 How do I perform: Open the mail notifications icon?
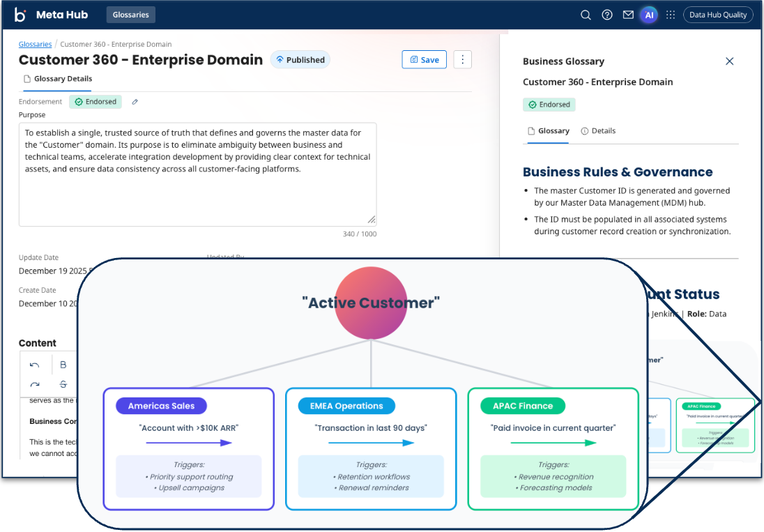pos(628,15)
